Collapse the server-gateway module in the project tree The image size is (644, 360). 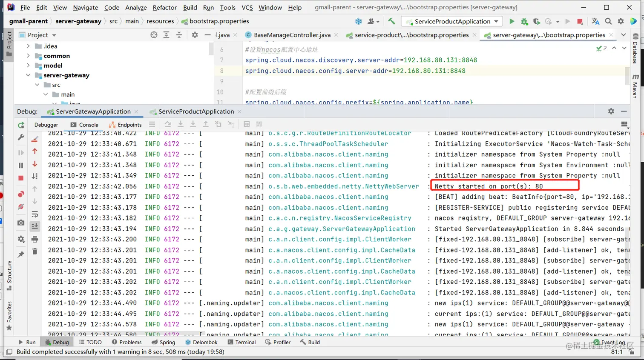tap(29, 75)
